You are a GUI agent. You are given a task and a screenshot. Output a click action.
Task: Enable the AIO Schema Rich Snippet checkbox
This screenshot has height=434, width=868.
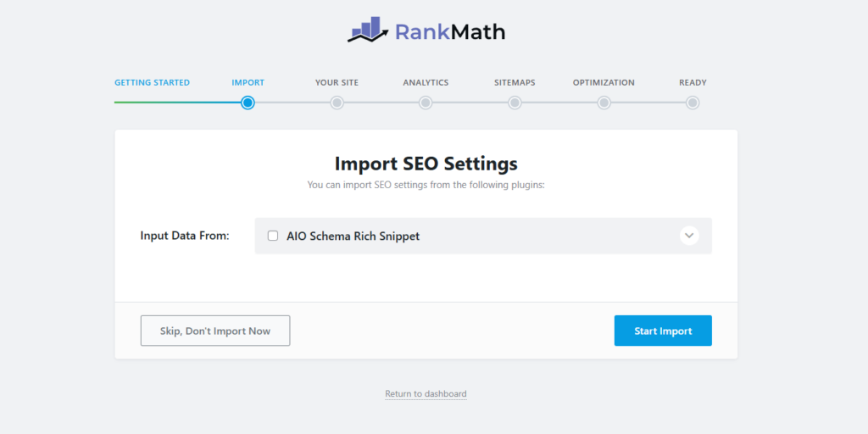pos(273,236)
